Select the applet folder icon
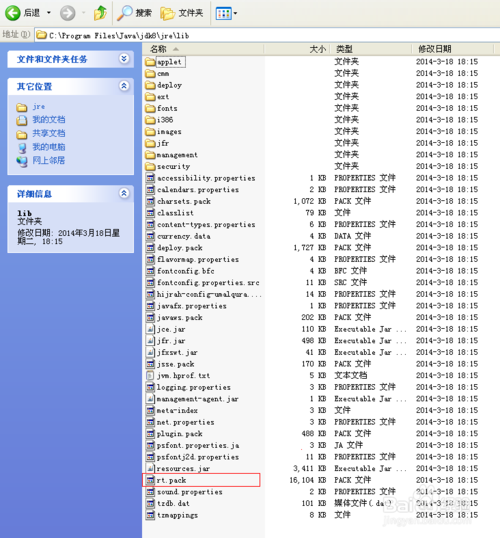Image resolution: width=500 pixels, height=538 pixels. pyautogui.click(x=150, y=62)
